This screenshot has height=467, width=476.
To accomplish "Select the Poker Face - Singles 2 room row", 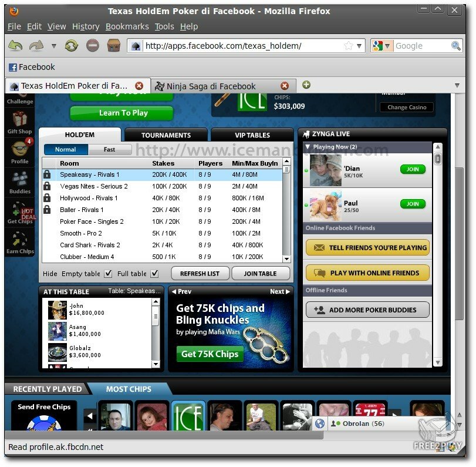I will 162,221.
